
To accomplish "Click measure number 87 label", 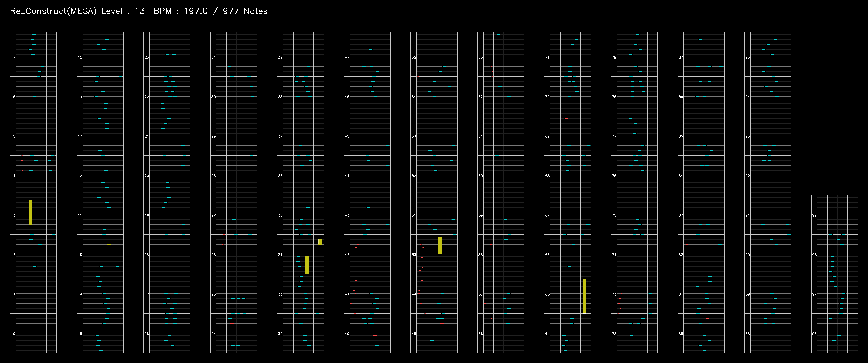I will tap(681, 57).
